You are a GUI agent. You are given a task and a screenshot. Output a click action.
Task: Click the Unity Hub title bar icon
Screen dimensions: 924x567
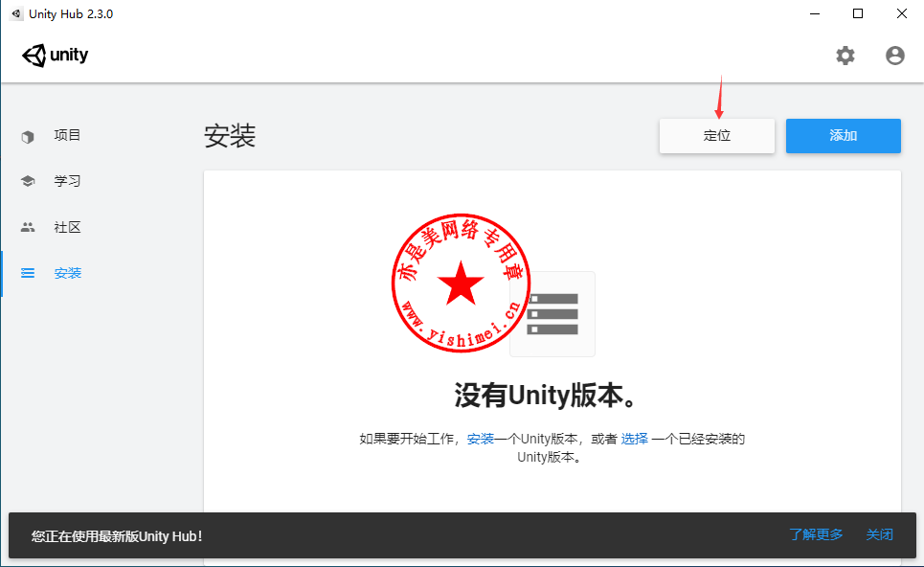[x=16, y=13]
